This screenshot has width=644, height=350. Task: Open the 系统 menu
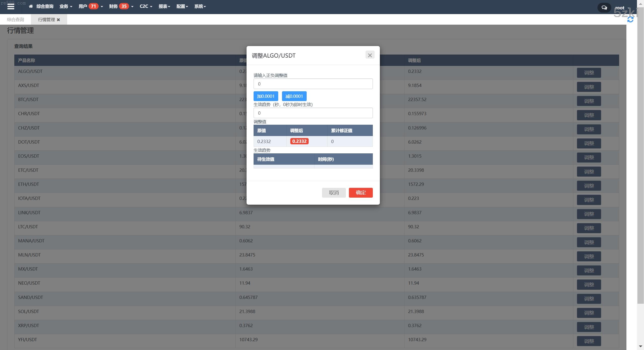pyautogui.click(x=200, y=7)
